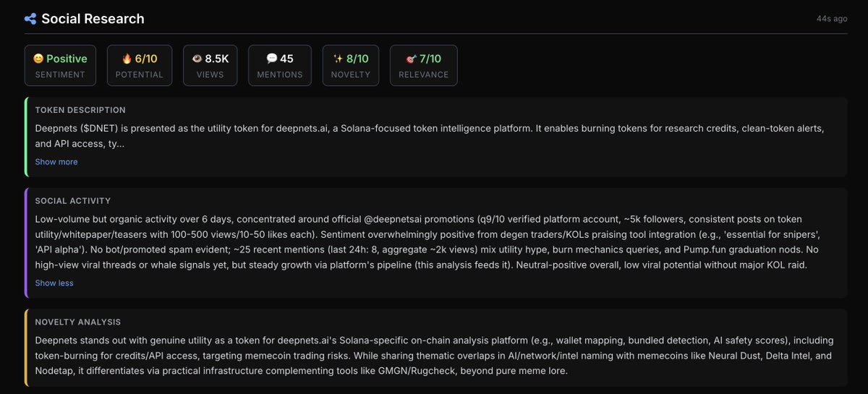Click the fire emoji in Potential badge
Image resolution: width=868 pixels, height=394 pixels.
coord(127,59)
